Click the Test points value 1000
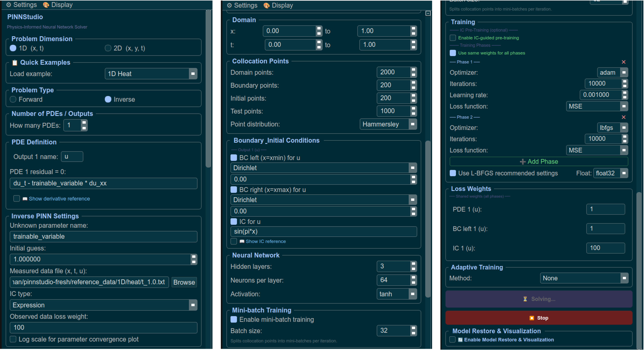Screen dimensions: 644x350 (397, 111)
